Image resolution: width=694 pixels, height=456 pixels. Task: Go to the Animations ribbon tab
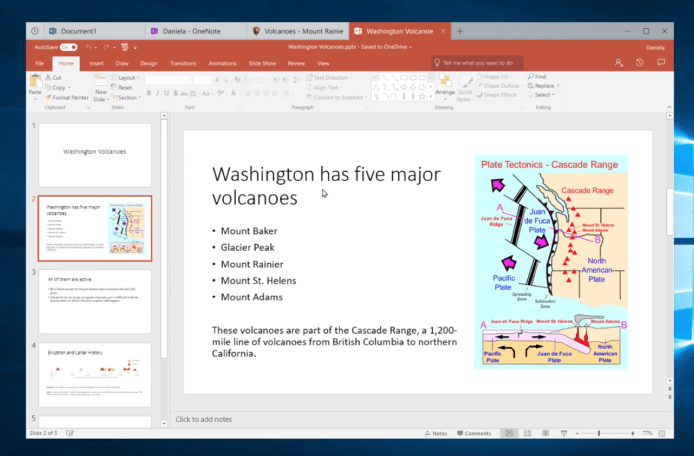(222, 63)
